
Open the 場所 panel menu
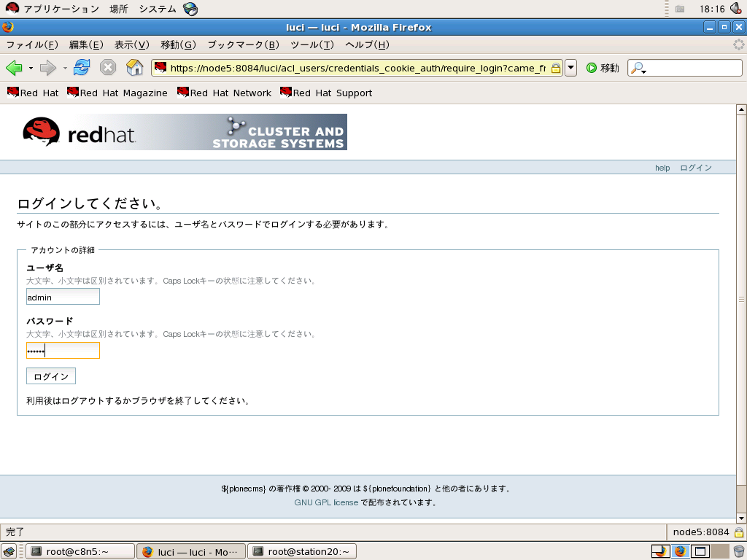point(119,9)
